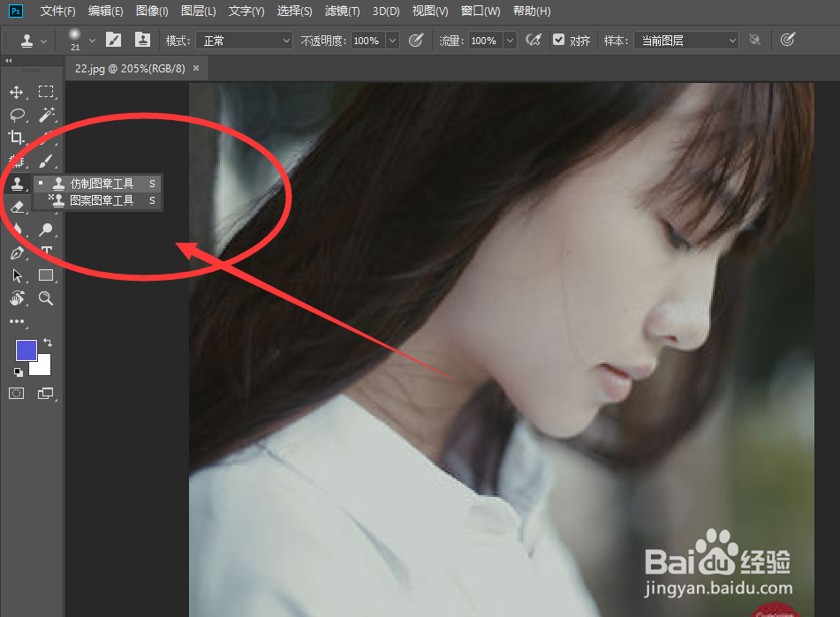Open the Clone Source panel icon
This screenshot has width=840, height=617.
[142, 40]
